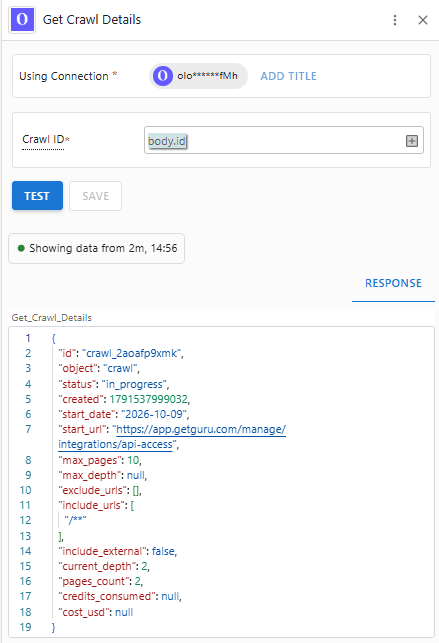Click the green status dot indicator
This screenshot has width=439, height=643.
pos(21,248)
